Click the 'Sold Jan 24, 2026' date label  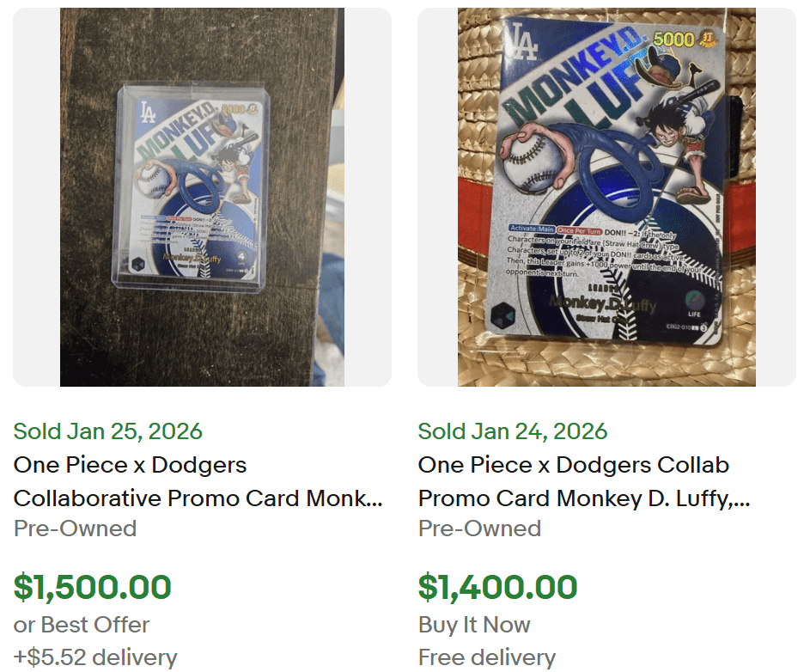click(x=512, y=431)
